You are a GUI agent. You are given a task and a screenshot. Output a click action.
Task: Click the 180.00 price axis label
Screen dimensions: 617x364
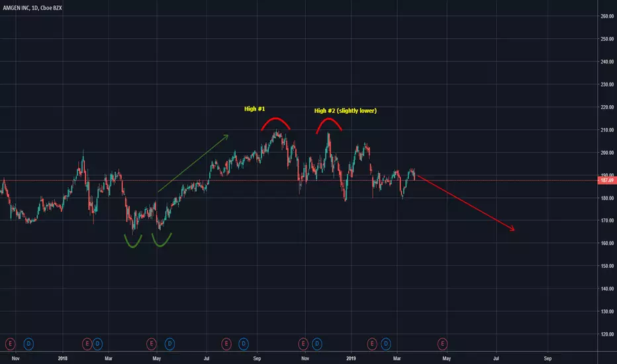(607, 198)
